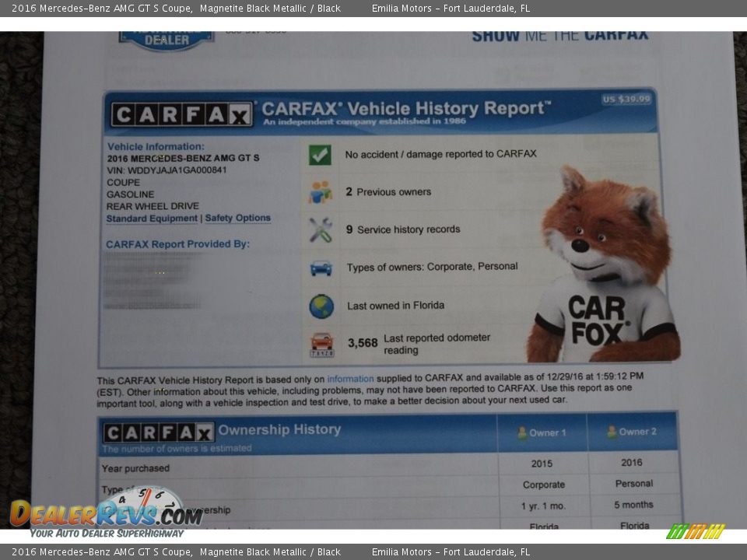Open the Standard Equipment link
Viewport: 747px width, 560px height.
(152, 219)
